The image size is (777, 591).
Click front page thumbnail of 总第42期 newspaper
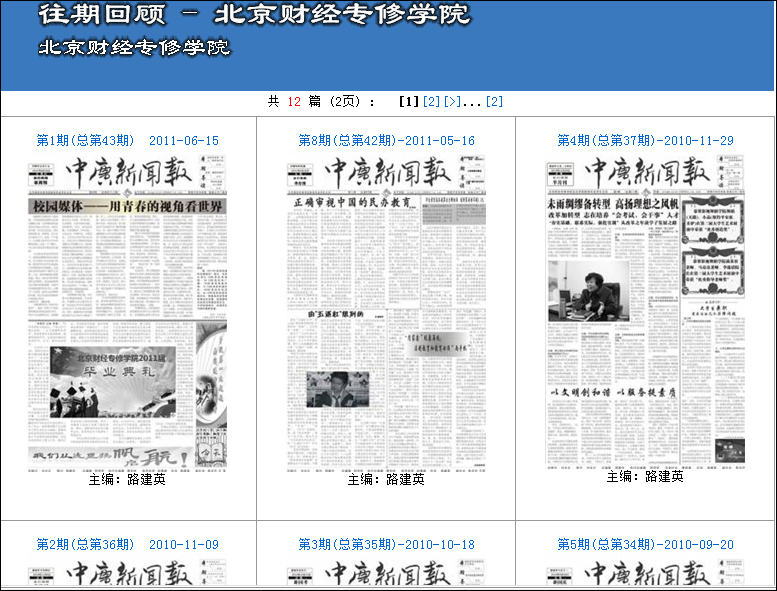click(x=386, y=312)
